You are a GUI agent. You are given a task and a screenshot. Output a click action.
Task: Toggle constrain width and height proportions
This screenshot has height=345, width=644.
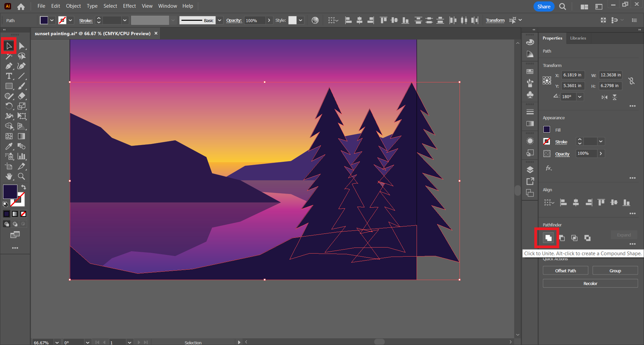(632, 81)
